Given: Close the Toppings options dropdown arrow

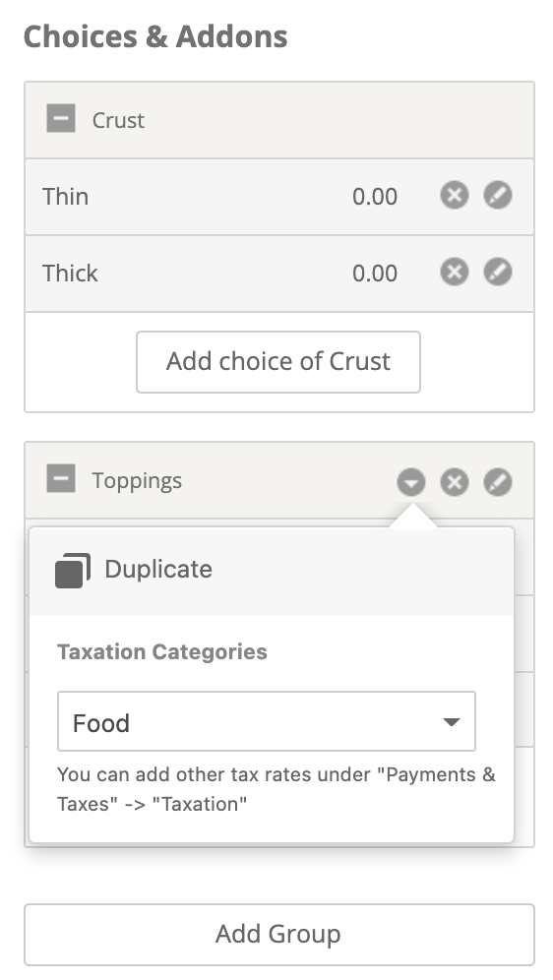Looking at the screenshot, I should (x=411, y=482).
